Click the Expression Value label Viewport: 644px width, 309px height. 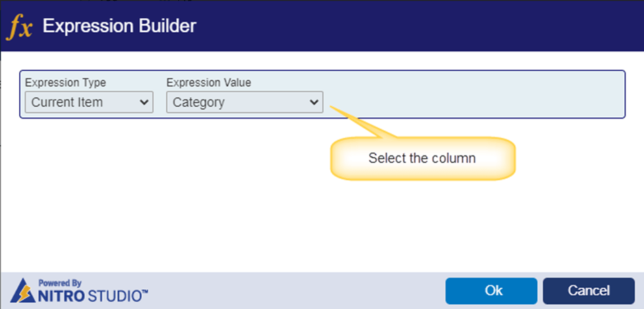209,83
